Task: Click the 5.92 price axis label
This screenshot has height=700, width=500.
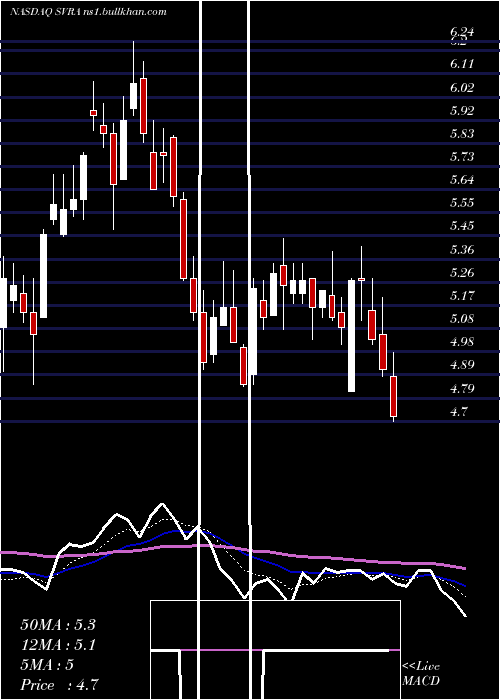Action: pyautogui.click(x=462, y=111)
